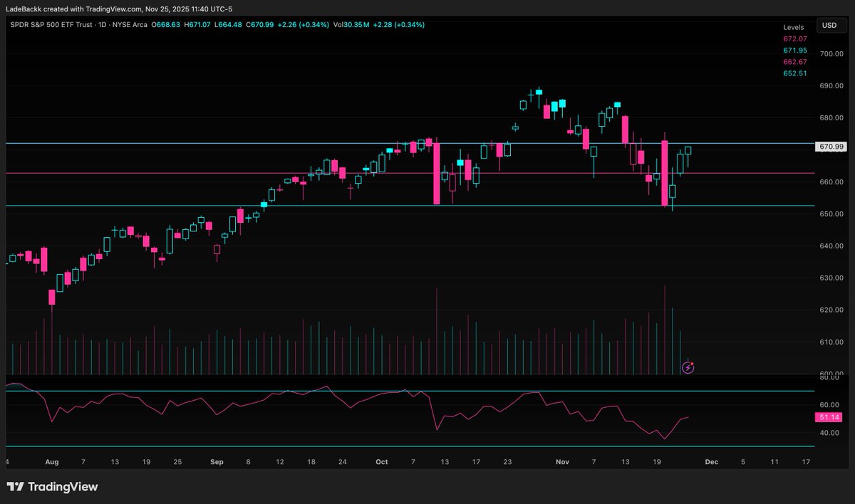Screen dimensions: 855x504
Task: Click the L664.48 low value
Action: point(229,25)
